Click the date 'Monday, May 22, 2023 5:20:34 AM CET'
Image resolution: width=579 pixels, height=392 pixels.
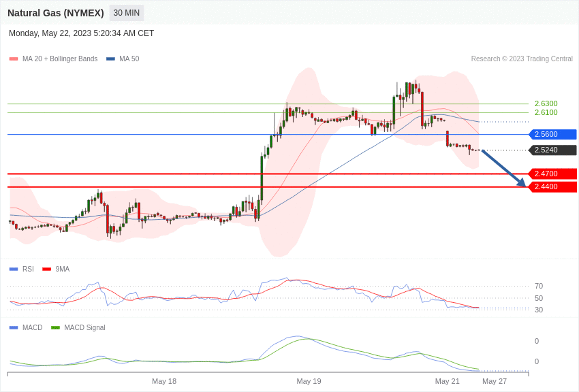coord(81,33)
